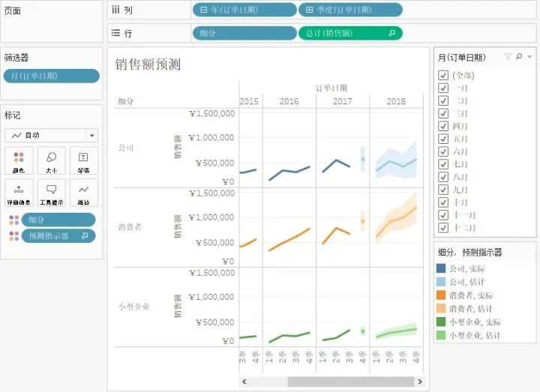This screenshot has width=540, height=392.
Task: Click the 2015 year column header
Action: [249, 101]
